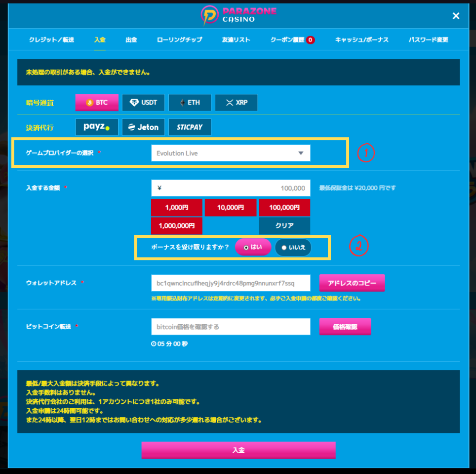This screenshot has width=476, height=474.
Task: Select XRP cryptocurrency option
Action: point(236,102)
